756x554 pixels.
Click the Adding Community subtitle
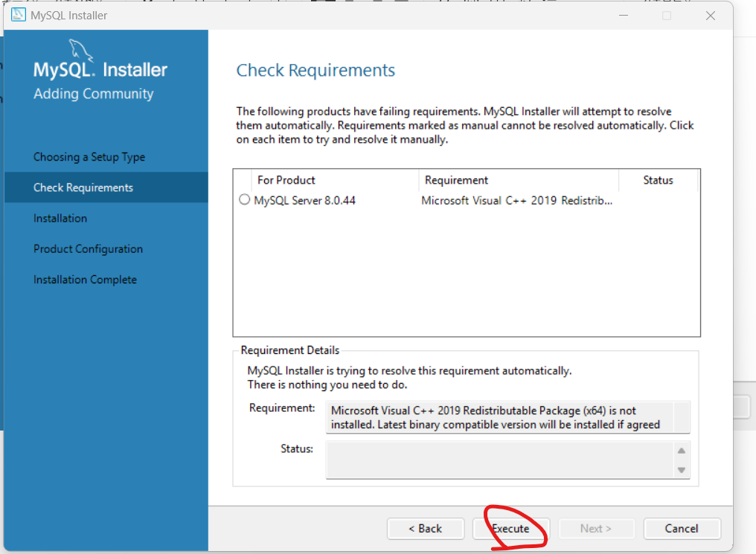[94, 94]
